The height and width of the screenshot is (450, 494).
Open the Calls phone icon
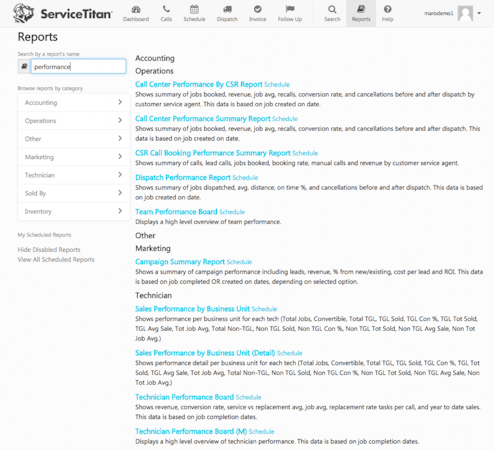[x=166, y=9]
